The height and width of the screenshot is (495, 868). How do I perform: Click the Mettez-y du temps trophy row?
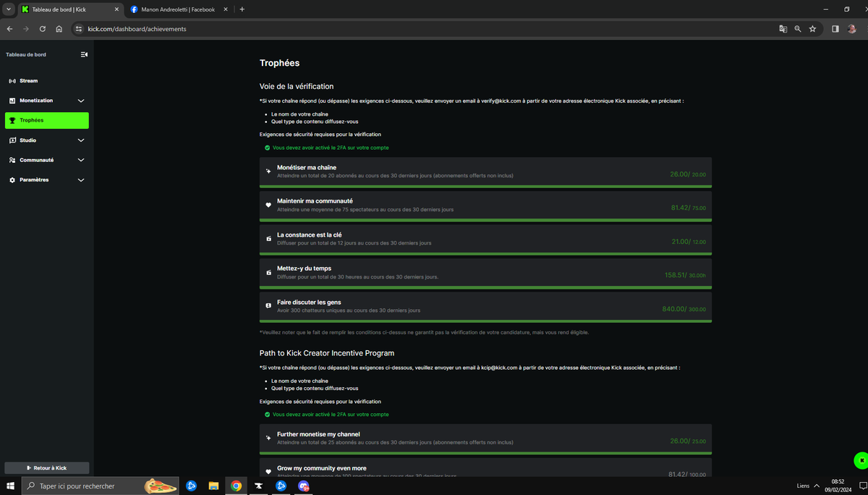click(485, 274)
